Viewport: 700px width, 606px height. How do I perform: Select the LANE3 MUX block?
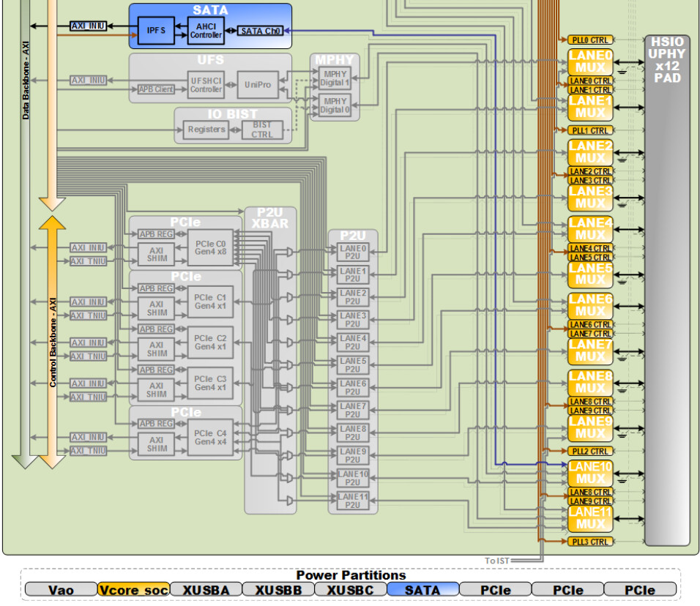(590, 198)
